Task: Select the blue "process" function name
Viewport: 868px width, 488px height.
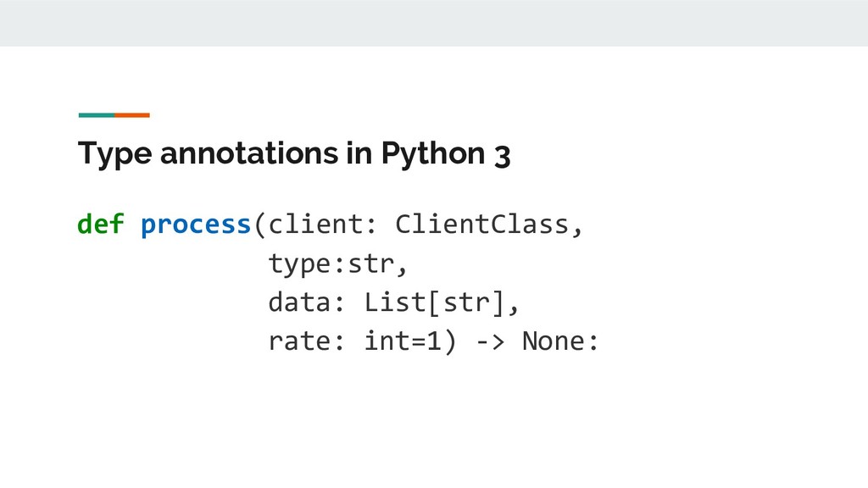Action: [195, 225]
